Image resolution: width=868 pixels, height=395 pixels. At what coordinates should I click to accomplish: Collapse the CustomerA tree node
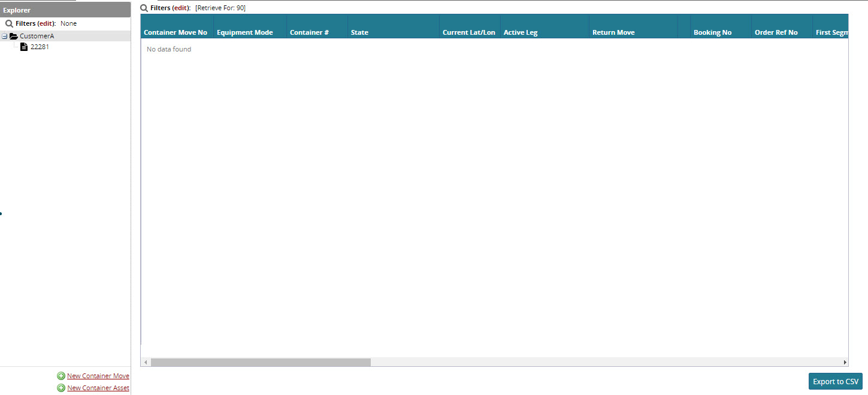[5, 36]
